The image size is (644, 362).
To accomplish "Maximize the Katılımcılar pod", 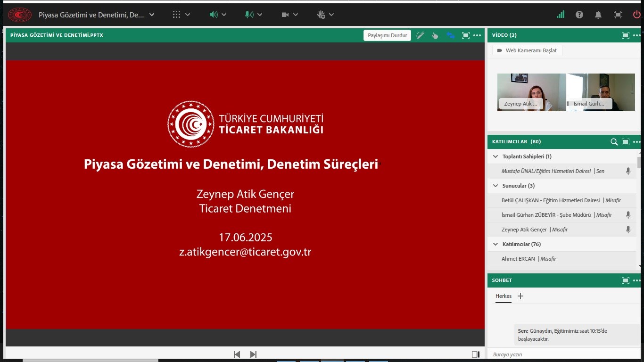I will tap(626, 142).
